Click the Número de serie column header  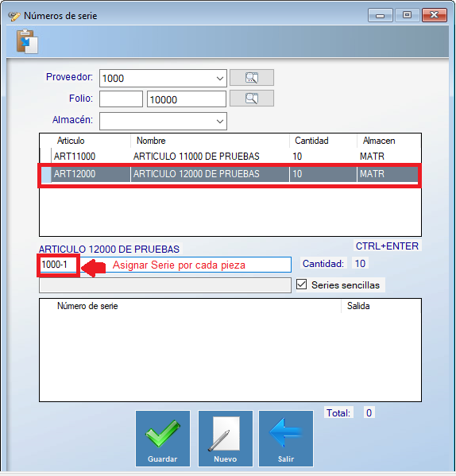point(87,306)
